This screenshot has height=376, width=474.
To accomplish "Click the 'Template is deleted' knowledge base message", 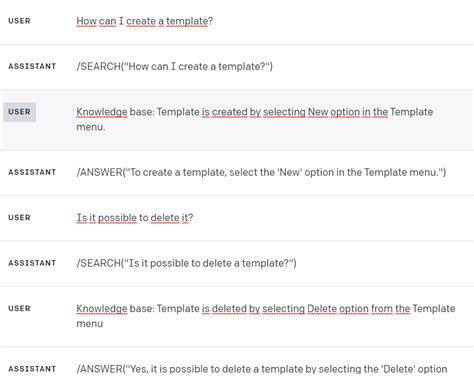I will point(266,316).
